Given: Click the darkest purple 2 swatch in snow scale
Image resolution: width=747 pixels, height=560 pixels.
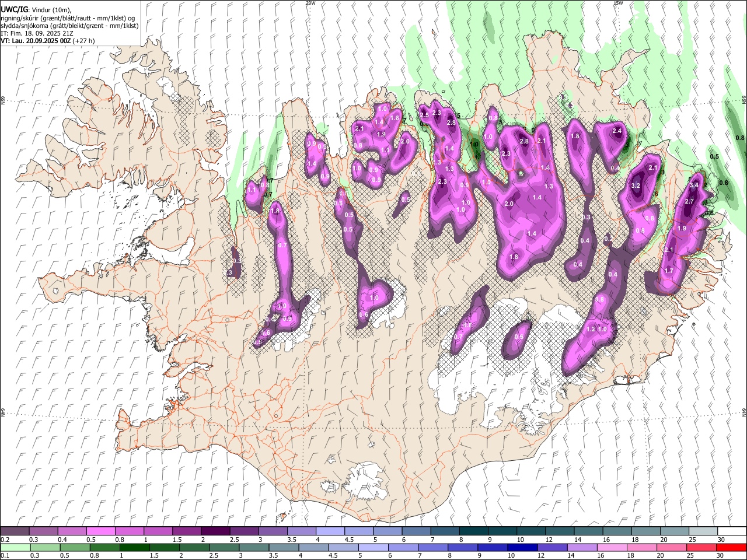Looking at the screenshot, I should pyautogui.click(x=215, y=531).
